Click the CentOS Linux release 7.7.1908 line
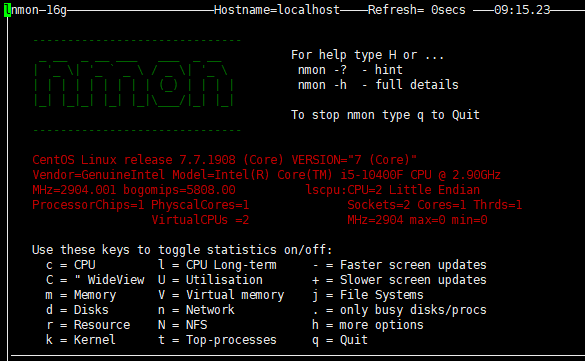585x361 pixels. [x=225, y=160]
